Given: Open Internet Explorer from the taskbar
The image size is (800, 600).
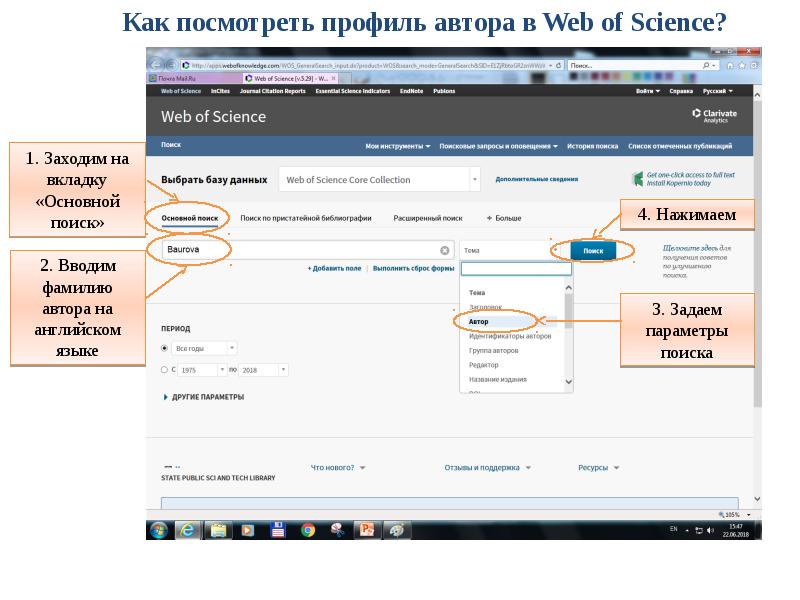Looking at the screenshot, I should [187, 529].
